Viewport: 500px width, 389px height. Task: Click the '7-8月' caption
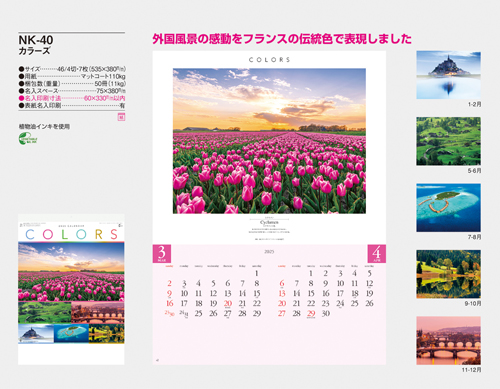coord(474,237)
